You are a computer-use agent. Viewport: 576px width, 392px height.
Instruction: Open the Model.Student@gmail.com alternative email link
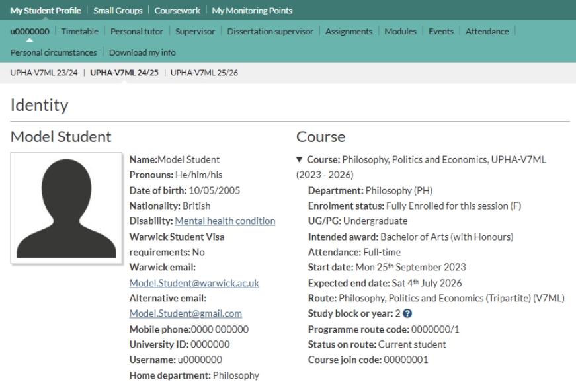click(x=185, y=313)
